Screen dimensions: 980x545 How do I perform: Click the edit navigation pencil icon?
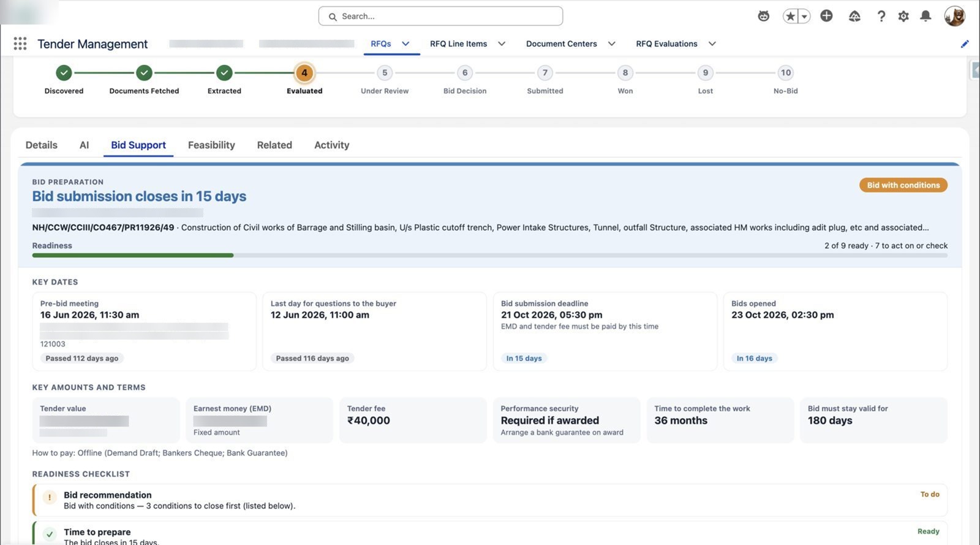tap(965, 44)
